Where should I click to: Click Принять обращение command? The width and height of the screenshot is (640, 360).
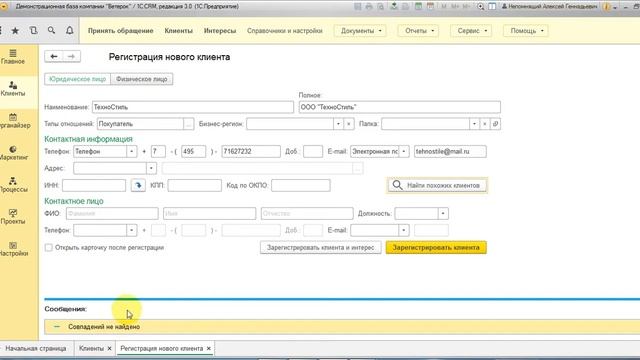(121, 31)
